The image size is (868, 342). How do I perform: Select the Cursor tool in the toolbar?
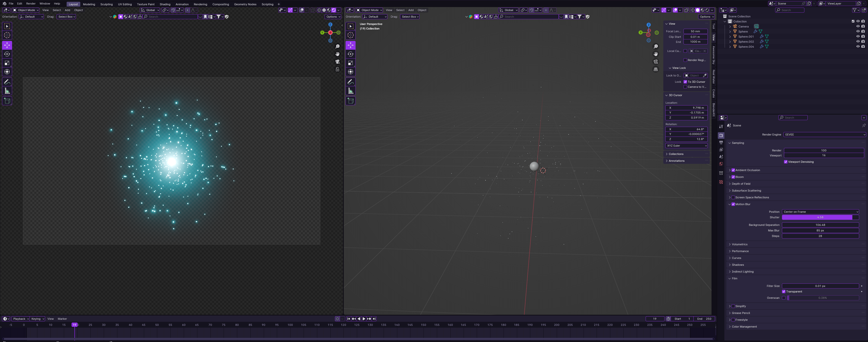click(7, 35)
